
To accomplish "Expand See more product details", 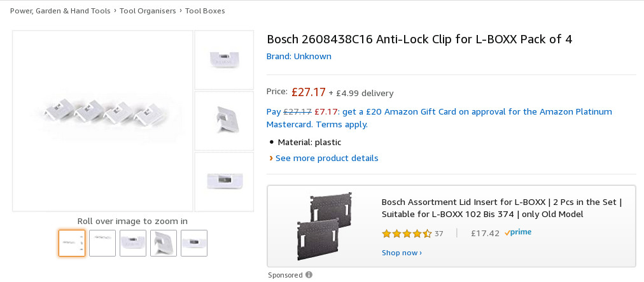I will (326, 158).
